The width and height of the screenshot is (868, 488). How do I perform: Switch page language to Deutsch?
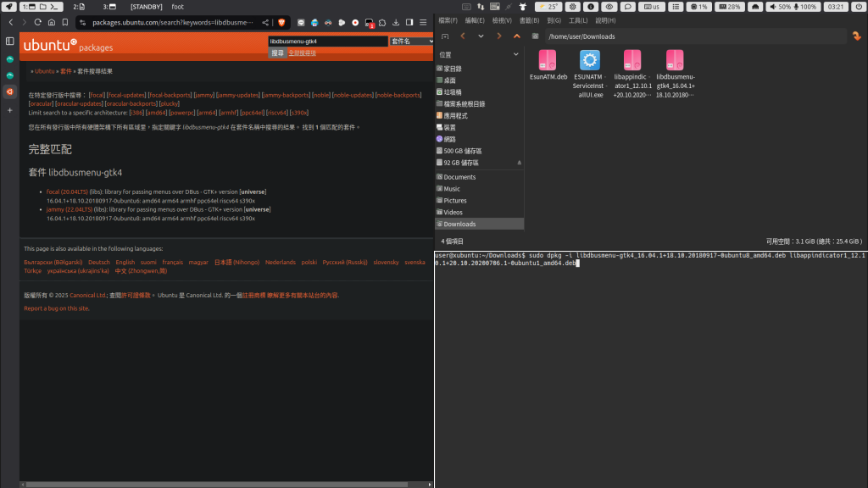coord(99,263)
